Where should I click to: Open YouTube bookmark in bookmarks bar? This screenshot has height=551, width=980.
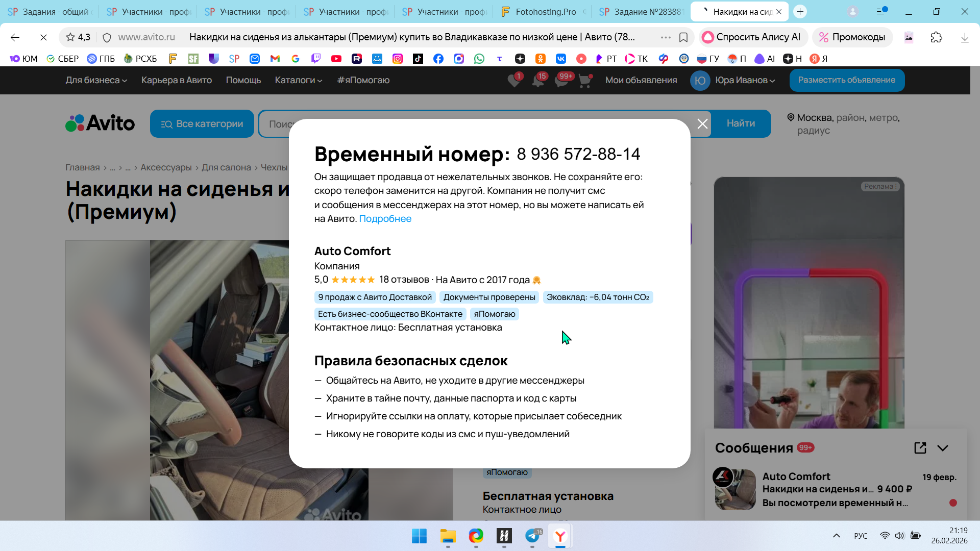click(336, 59)
